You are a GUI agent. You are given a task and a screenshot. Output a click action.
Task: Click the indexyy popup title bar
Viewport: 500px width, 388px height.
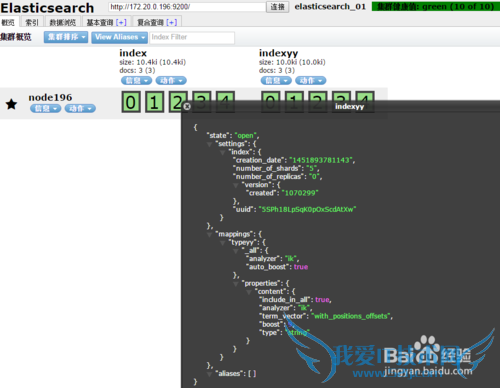click(x=341, y=106)
